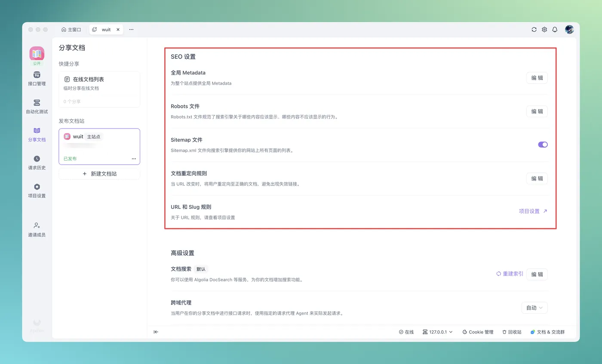Click the 公开 badge under the logo
The height and width of the screenshot is (364, 602).
pos(37,64)
